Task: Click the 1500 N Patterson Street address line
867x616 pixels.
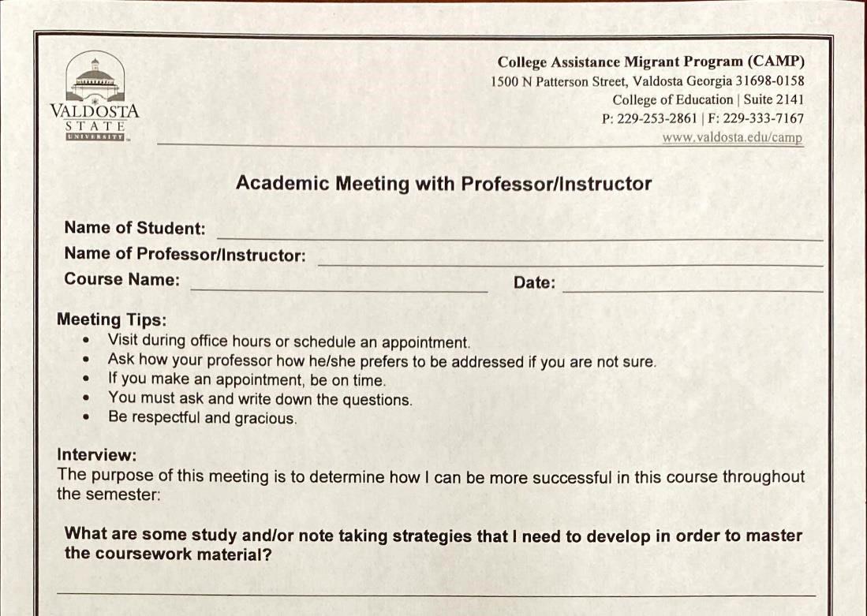Action: 647,81
